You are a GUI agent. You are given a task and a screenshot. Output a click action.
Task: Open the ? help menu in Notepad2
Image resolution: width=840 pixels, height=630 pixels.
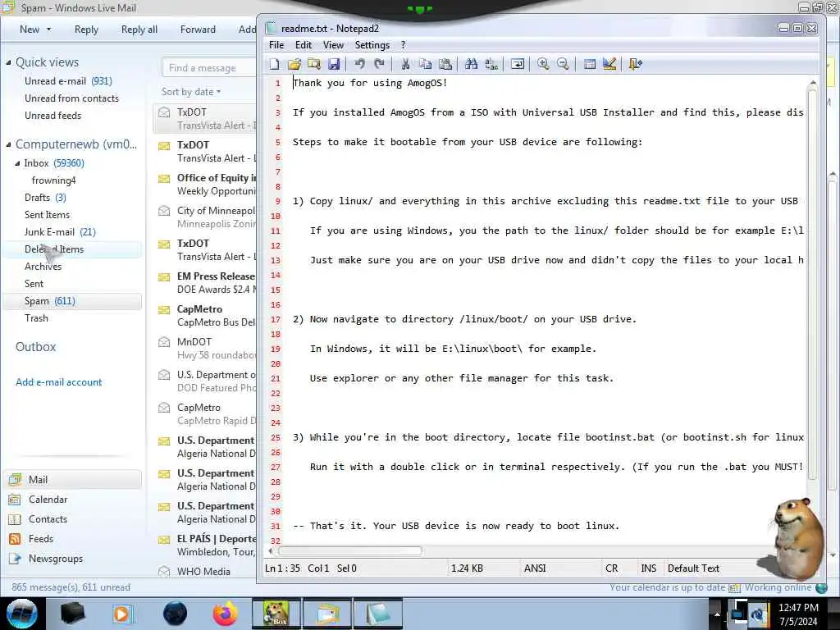coord(404,45)
